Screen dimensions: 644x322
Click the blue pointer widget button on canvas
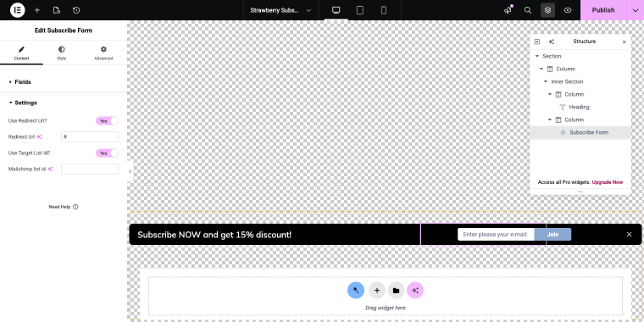pos(356,291)
